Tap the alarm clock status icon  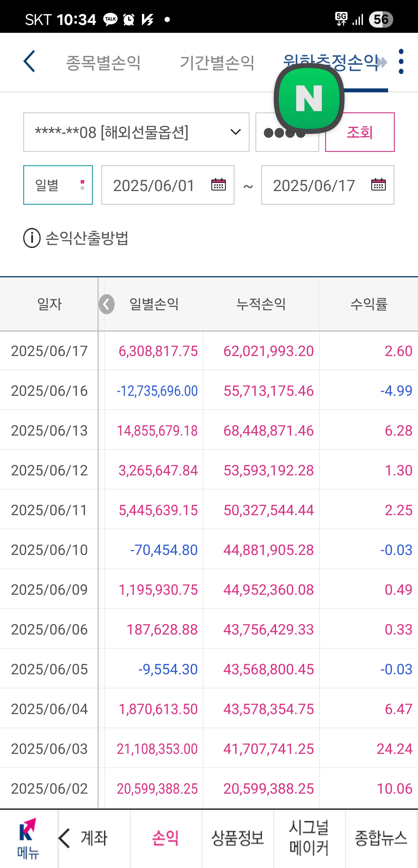point(129,19)
